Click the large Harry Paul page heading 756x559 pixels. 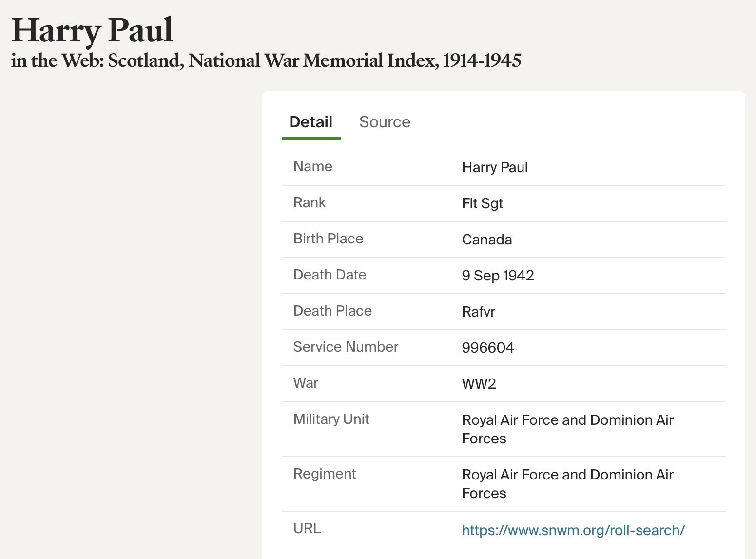(x=92, y=30)
